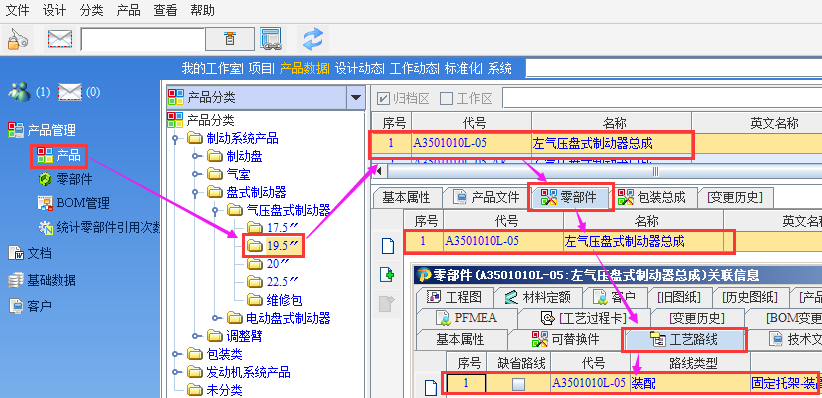
Task: Click the add document plus icon
Action: 386,274
